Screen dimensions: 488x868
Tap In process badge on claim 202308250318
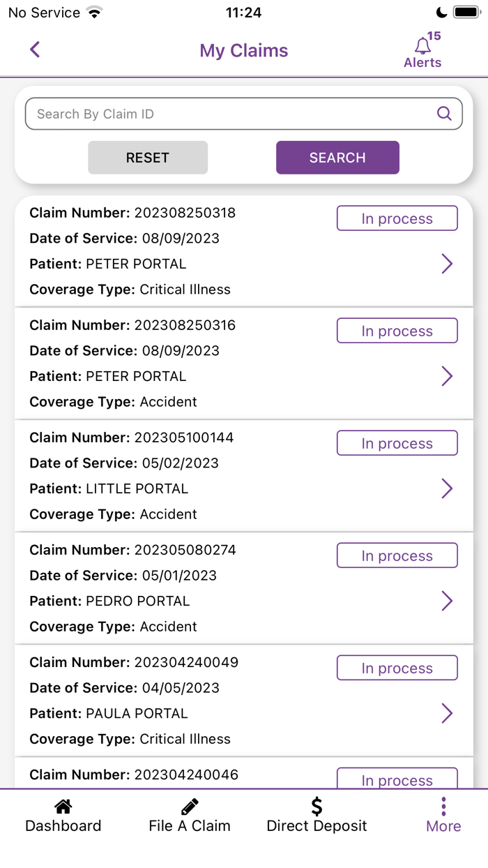coord(397,218)
